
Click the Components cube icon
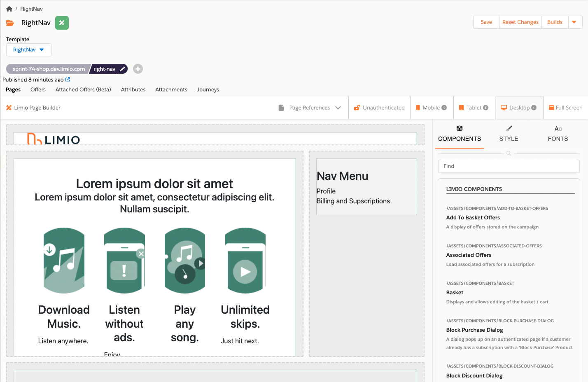[x=460, y=128]
